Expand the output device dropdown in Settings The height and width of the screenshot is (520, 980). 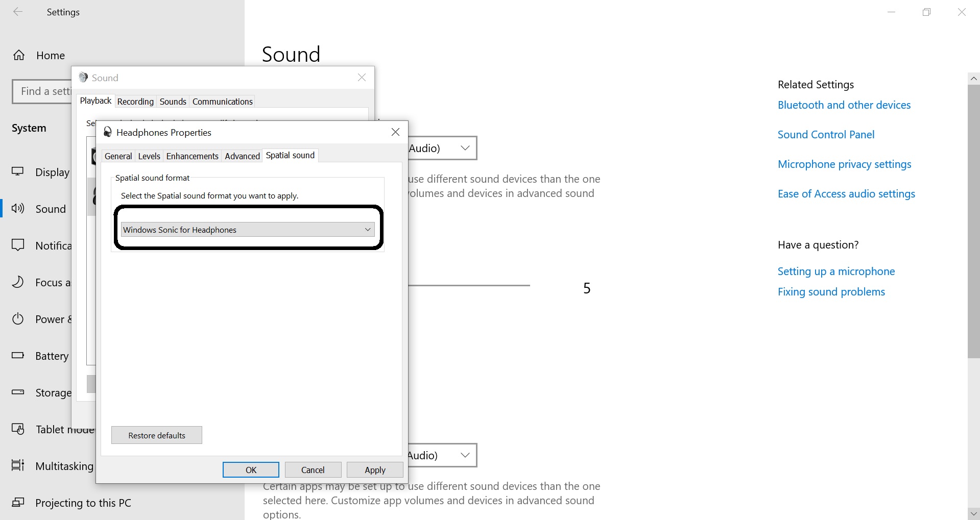point(465,148)
